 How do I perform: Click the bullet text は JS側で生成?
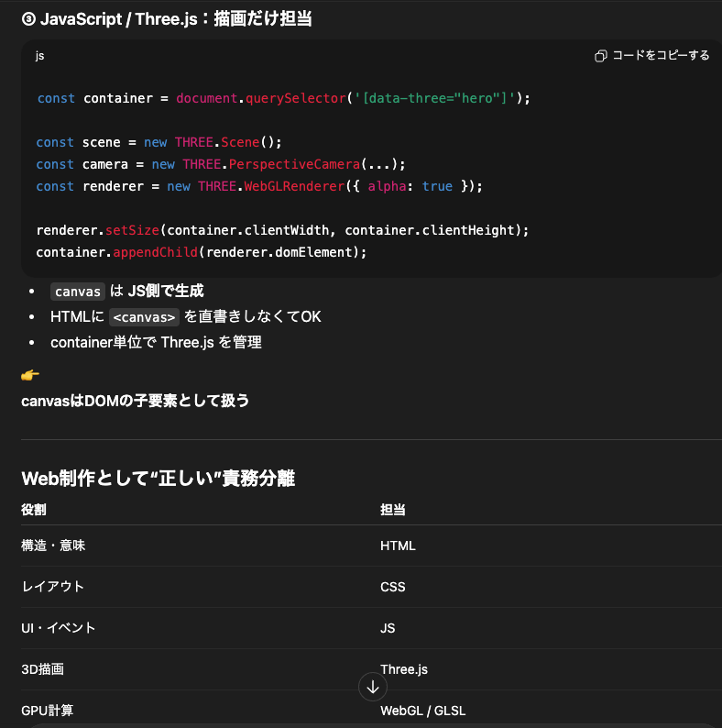(x=157, y=291)
